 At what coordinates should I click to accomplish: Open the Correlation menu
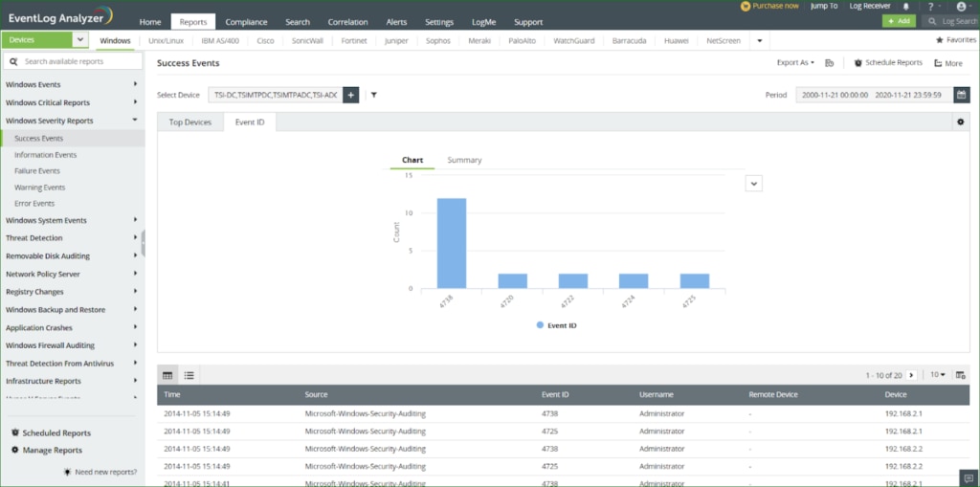(347, 22)
